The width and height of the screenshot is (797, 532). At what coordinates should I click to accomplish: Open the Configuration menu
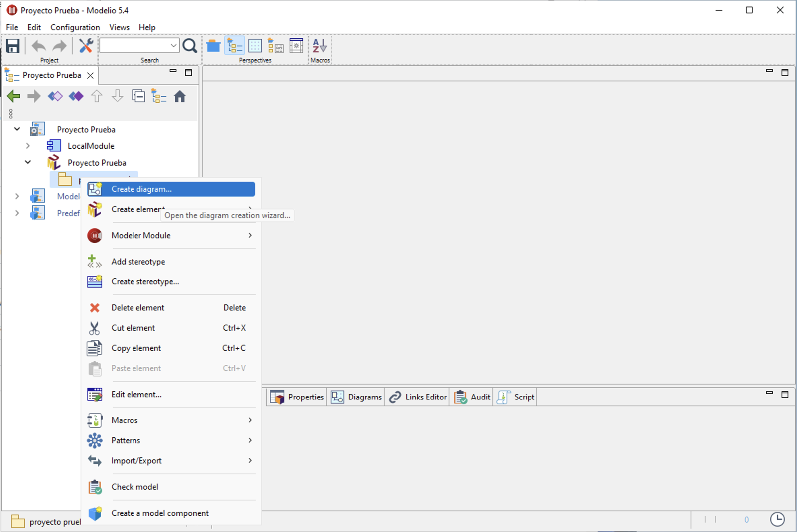75,27
